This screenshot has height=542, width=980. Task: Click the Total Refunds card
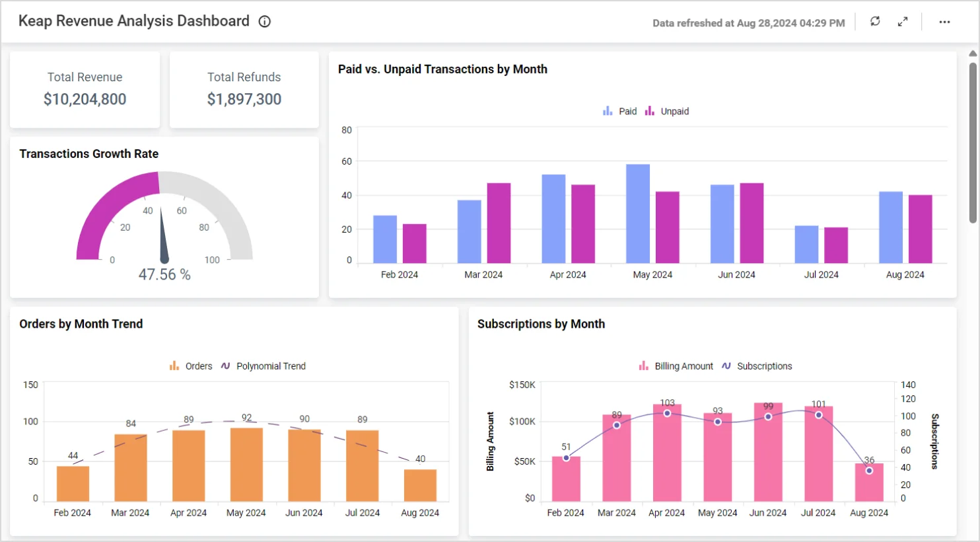pyautogui.click(x=244, y=89)
